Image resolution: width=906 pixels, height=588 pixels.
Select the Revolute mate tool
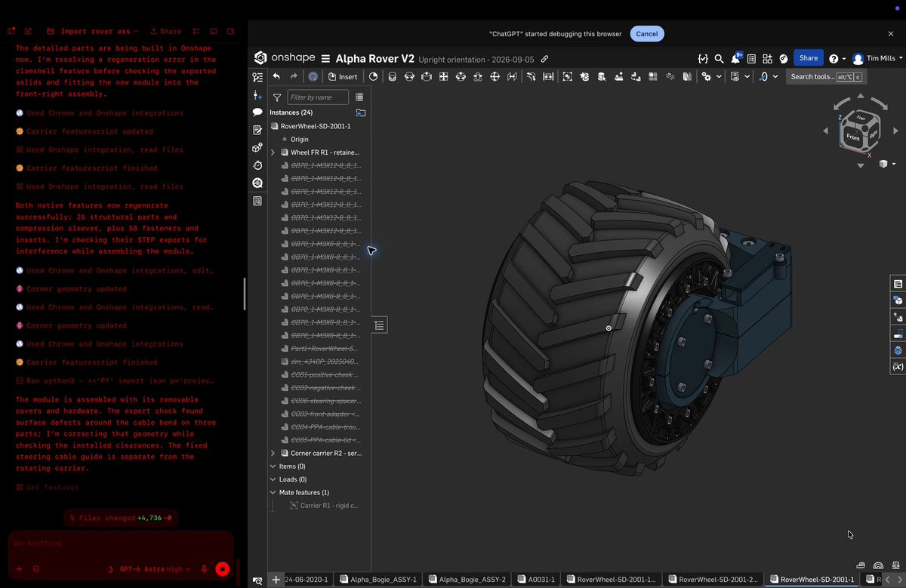(x=409, y=76)
